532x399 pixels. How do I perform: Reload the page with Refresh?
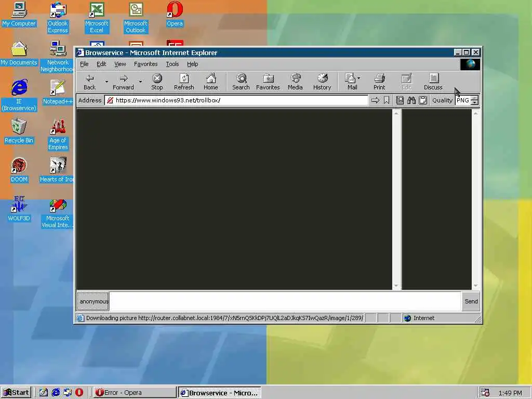[184, 82]
